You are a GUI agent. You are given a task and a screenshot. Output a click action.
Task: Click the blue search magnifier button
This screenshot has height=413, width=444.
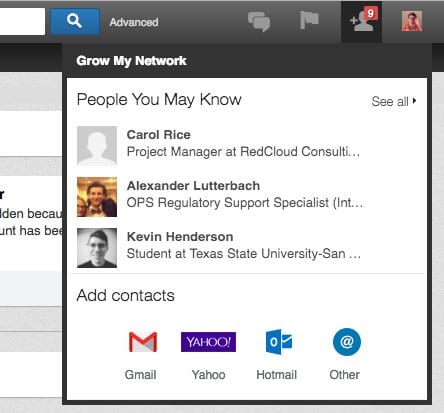pyautogui.click(x=75, y=22)
